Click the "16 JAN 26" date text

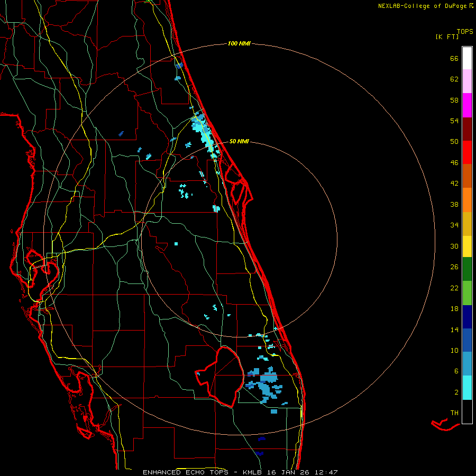(x=289, y=472)
